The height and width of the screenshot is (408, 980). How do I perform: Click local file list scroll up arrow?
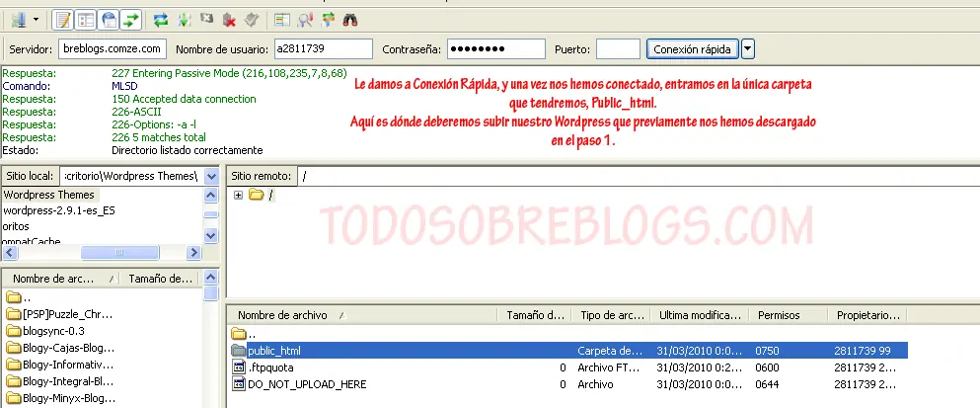(x=211, y=278)
